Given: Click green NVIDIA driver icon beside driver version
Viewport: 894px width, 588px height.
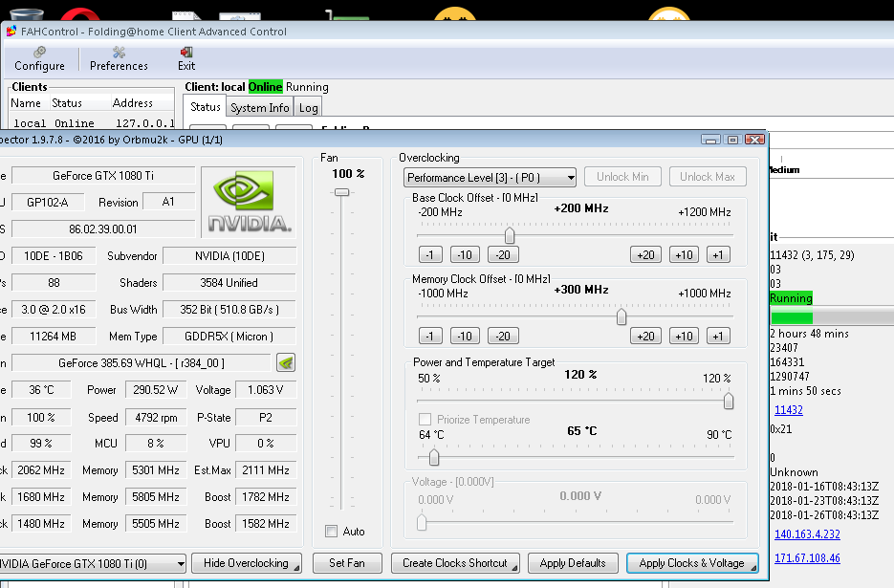Looking at the screenshot, I should point(286,362).
